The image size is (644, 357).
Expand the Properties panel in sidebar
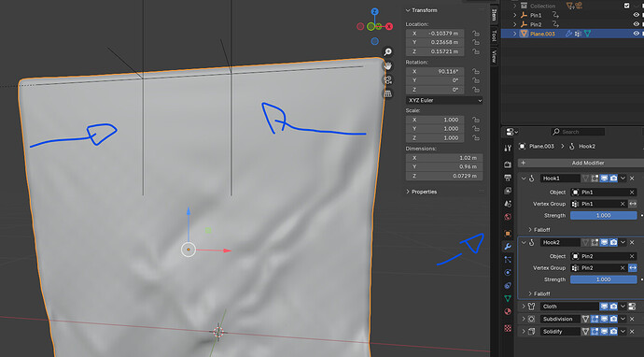coord(408,192)
